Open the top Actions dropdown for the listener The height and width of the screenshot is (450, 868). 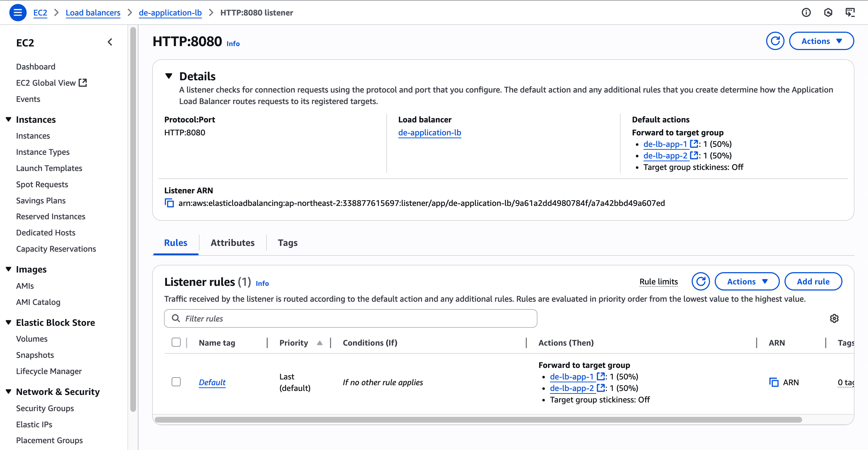click(x=821, y=41)
